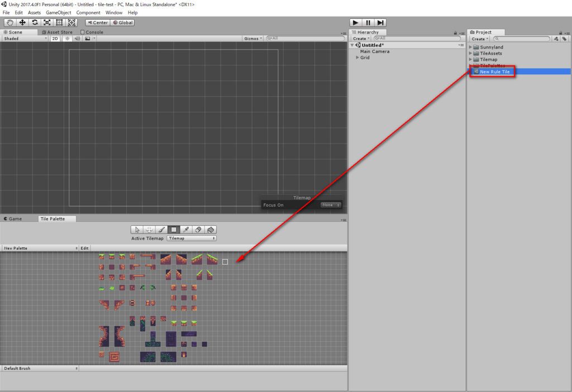Toggle handle rotation with the Global button

[122, 22]
